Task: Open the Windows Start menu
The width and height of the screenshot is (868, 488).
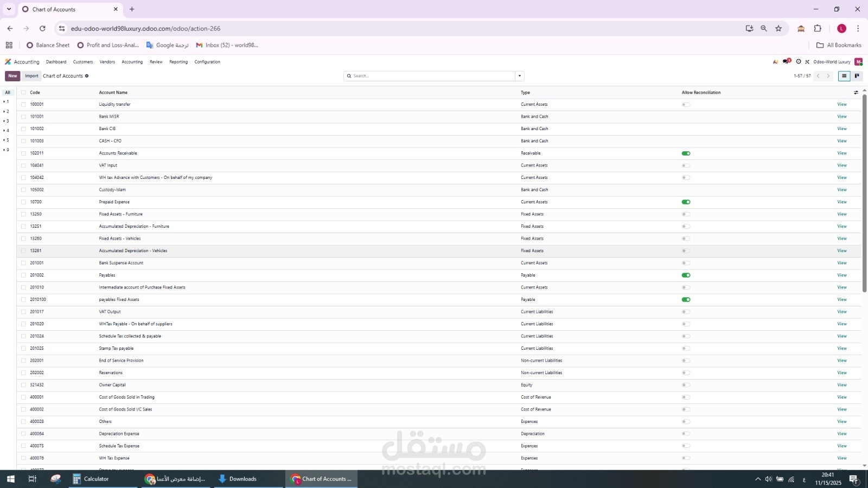Action: tap(10, 479)
